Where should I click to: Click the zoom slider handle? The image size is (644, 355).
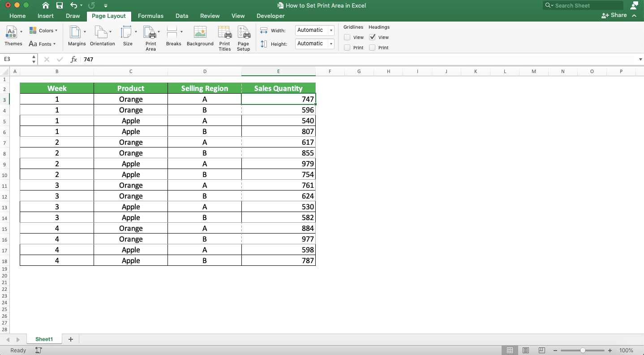(x=583, y=350)
